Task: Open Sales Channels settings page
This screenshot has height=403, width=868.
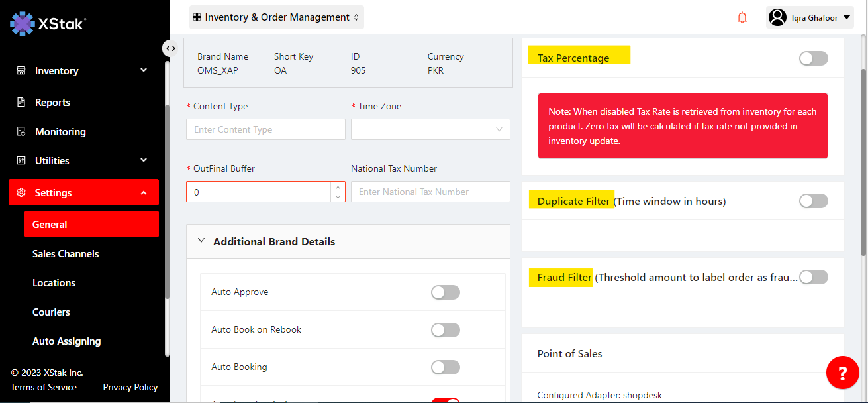Action: pyautogui.click(x=66, y=254)
